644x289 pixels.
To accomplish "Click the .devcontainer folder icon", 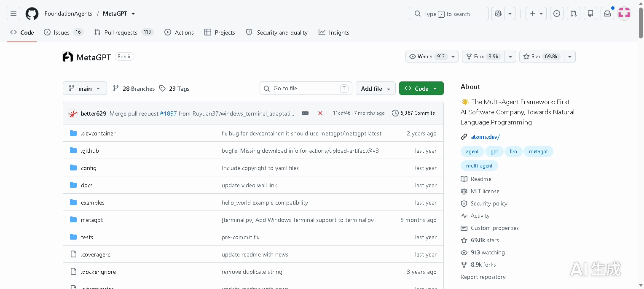I will 73,133.
